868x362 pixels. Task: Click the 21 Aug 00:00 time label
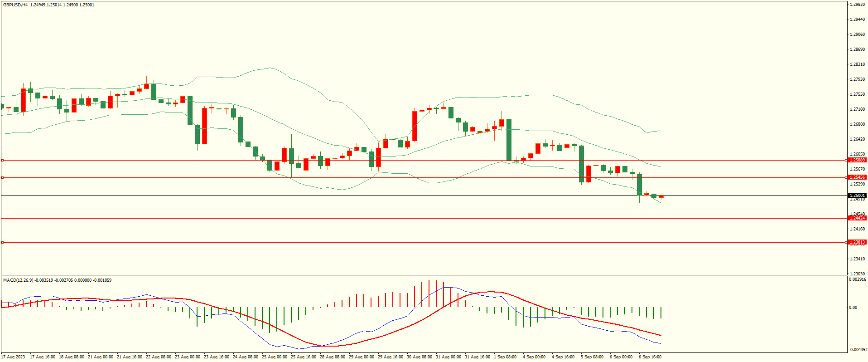point(101,357)
